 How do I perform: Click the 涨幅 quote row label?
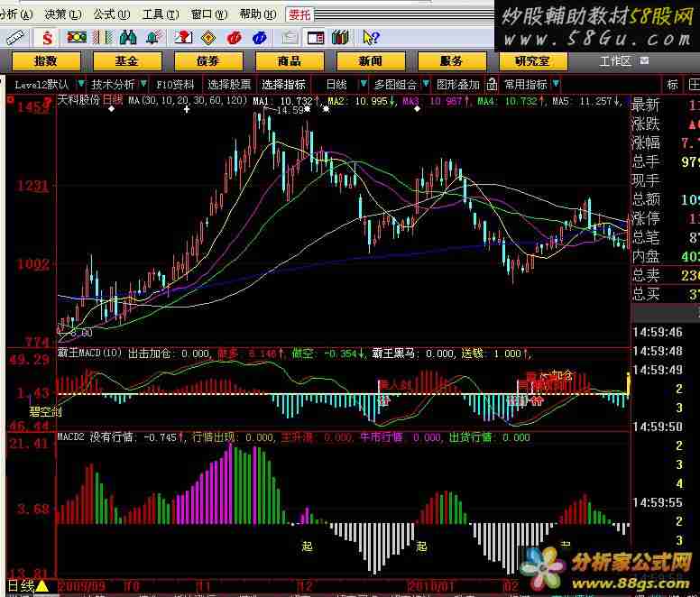pyautogui.click(x=646, y=142)
